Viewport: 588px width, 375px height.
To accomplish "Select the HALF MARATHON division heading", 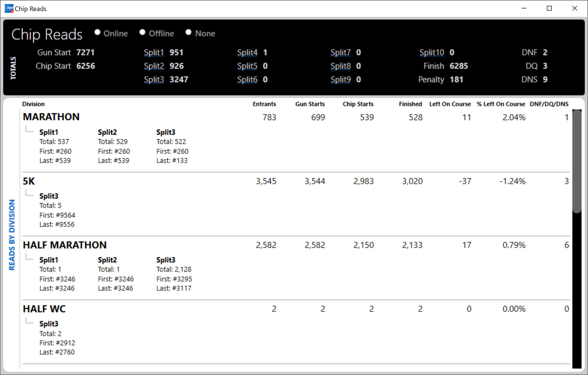I will click(65, 245).
